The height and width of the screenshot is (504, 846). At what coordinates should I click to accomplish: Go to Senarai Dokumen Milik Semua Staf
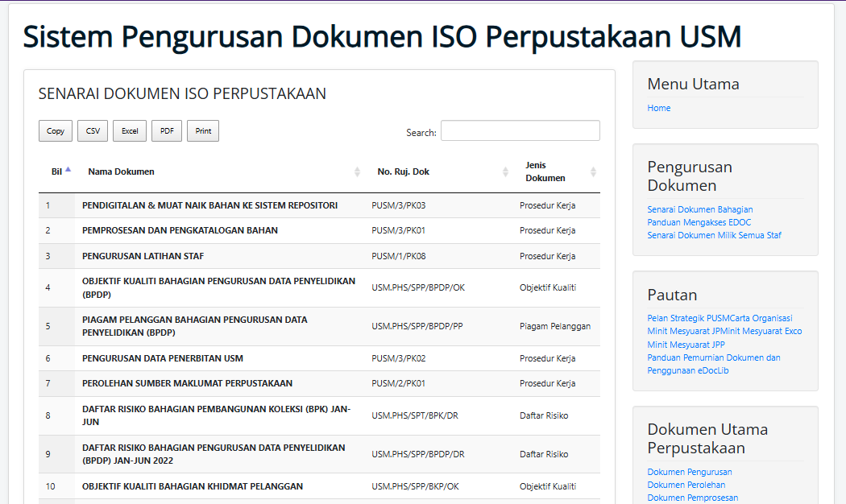[x=714, y=235]
